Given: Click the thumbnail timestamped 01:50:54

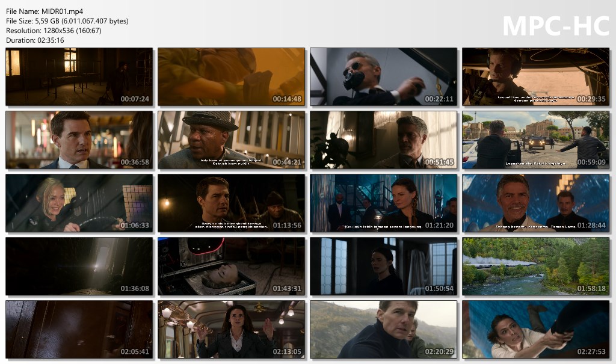Looking at the screenshot, I should tap(383, 266).
